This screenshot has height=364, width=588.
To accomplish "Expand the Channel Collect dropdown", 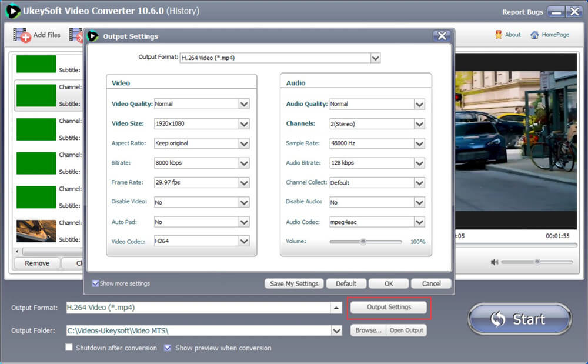I will pyautogui.click(x=377, y=182).
